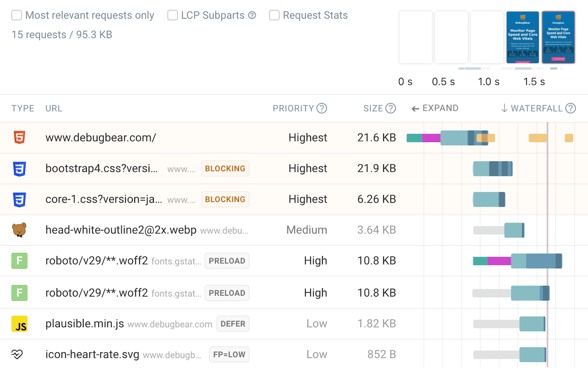Click the CSS icon beside core-1.css

tap(19, 200)
